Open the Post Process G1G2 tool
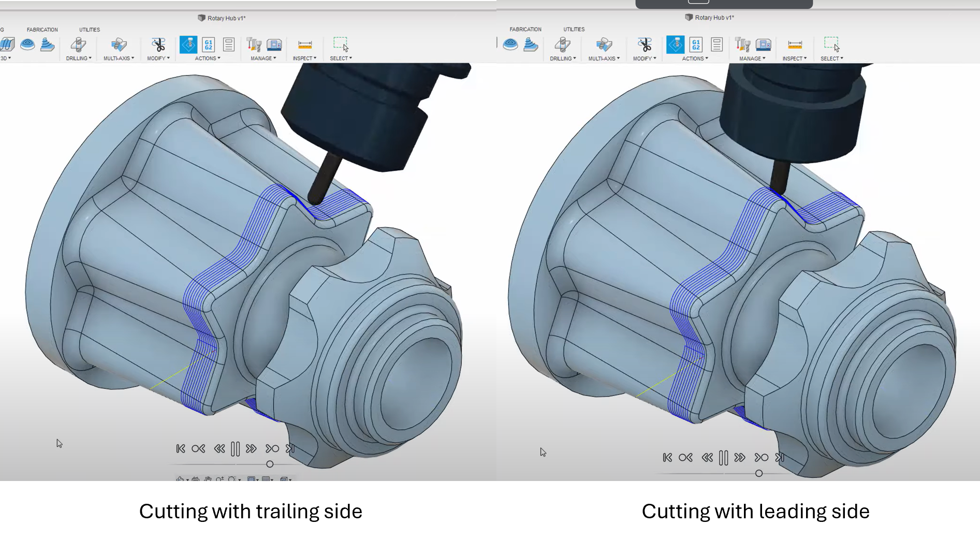The width and height of the screenshot is (980, 539). coord(208,45)
